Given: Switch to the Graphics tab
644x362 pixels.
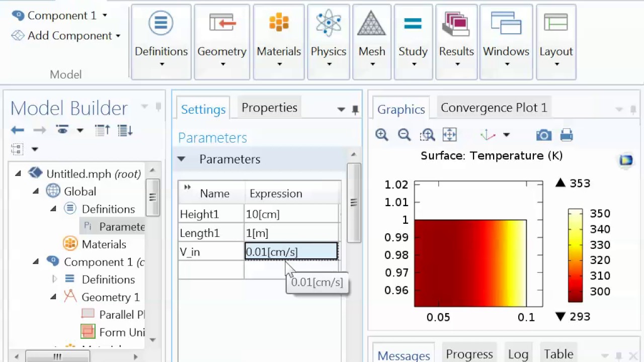Looking at the screenshot, I should (x=401, y=109).
